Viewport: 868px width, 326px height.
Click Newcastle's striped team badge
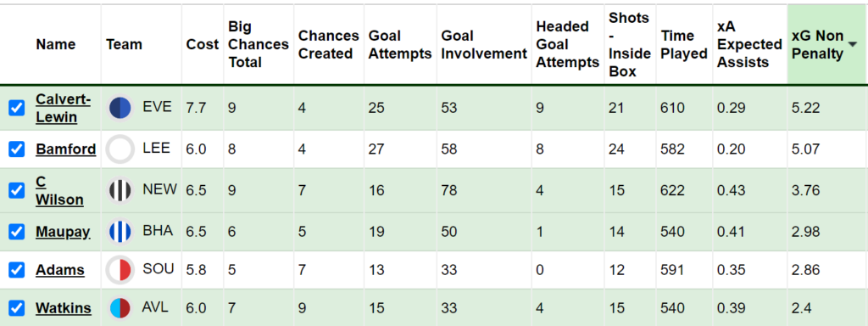[120, 191]
